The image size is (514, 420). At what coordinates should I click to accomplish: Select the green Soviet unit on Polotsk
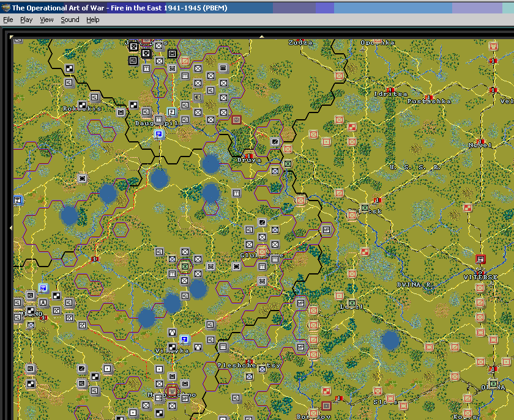[365, 207]
